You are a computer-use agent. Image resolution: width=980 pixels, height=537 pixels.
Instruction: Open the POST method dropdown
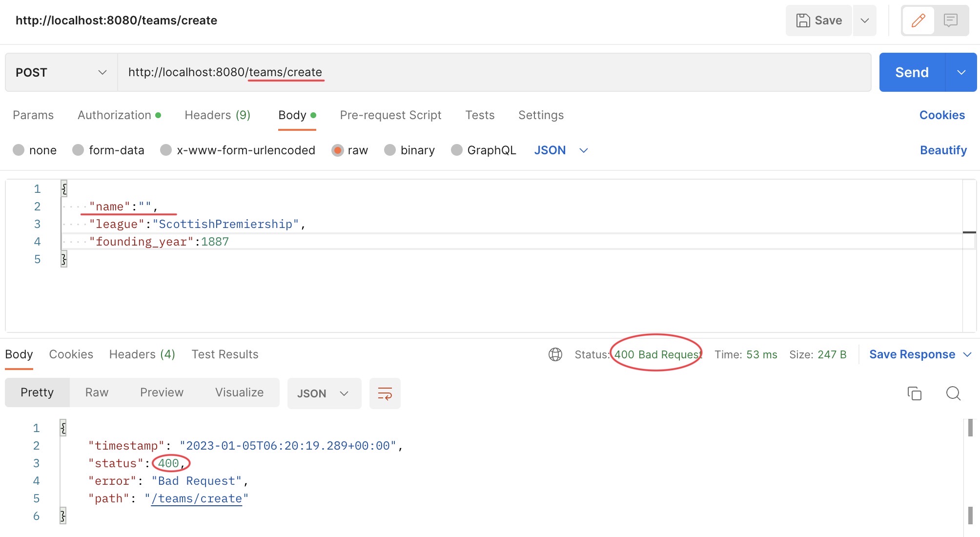coord(61,72)
